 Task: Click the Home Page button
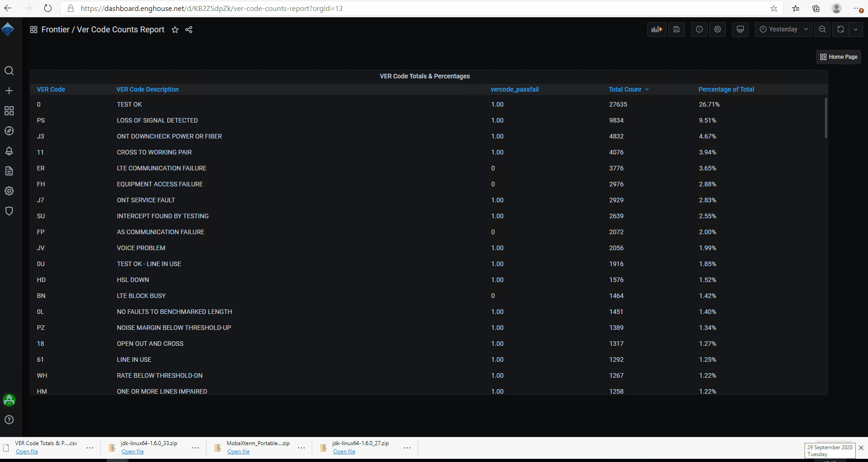tap(838, 56)
